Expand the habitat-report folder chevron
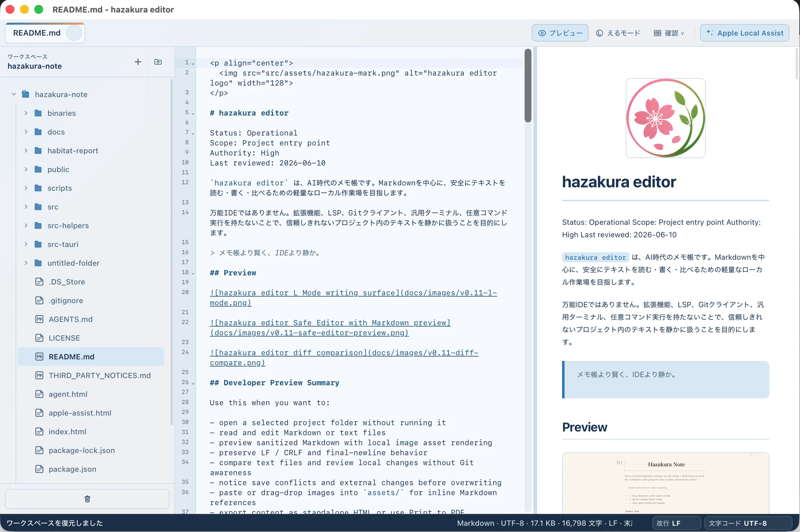 pyautogui.click(x=26, y=150)
